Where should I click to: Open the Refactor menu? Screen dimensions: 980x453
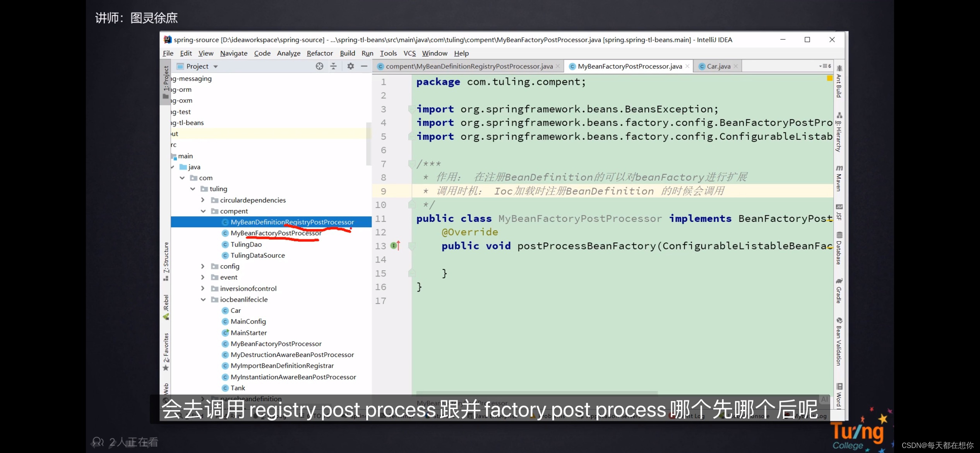320,53
